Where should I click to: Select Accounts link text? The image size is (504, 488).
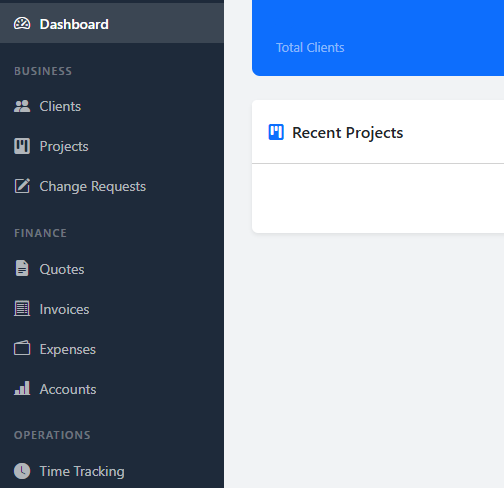click(x=68, y=389)
